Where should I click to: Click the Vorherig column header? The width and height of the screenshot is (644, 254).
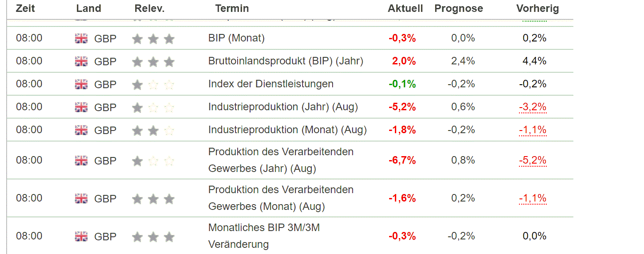(537, 8)
